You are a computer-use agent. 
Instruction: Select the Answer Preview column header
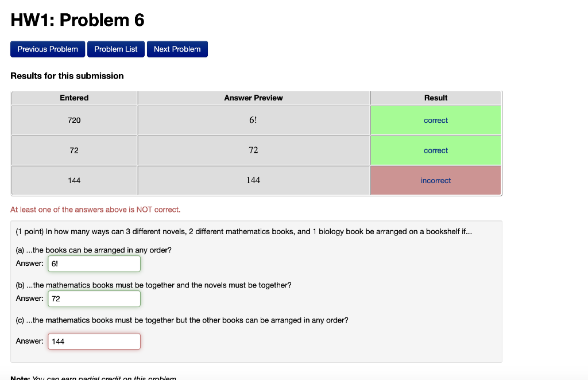pos(253,98)
